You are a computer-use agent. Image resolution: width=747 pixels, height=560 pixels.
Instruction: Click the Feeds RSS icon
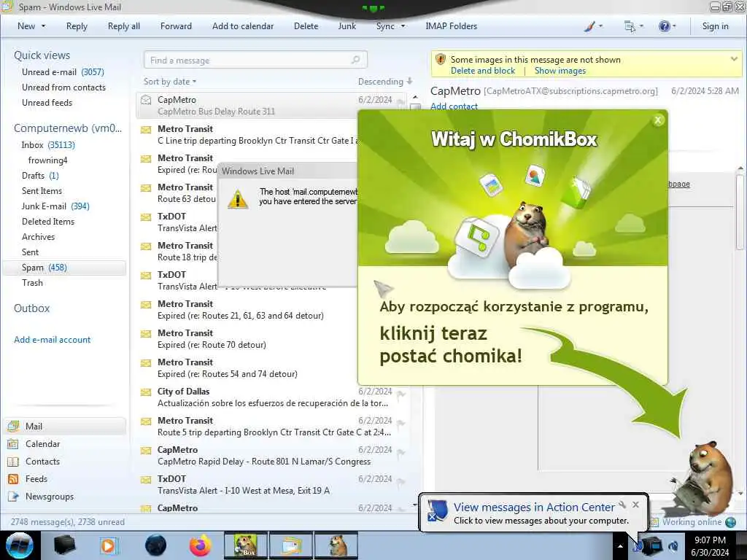click(13, 478)
